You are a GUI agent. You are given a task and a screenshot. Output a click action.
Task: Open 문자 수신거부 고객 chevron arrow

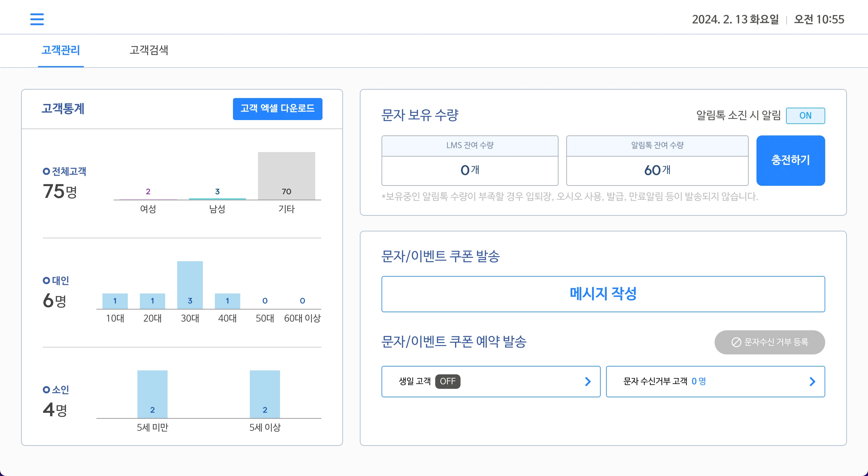pos(812,382)
